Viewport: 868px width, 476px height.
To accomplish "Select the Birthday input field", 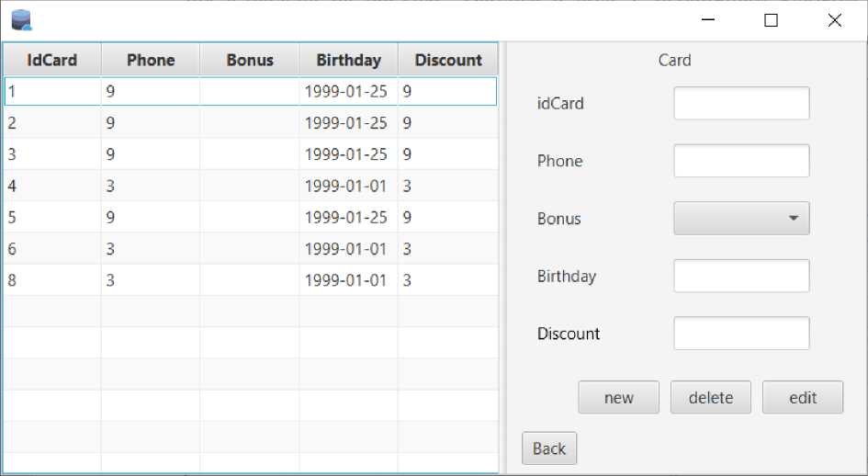I will [741, 276].
